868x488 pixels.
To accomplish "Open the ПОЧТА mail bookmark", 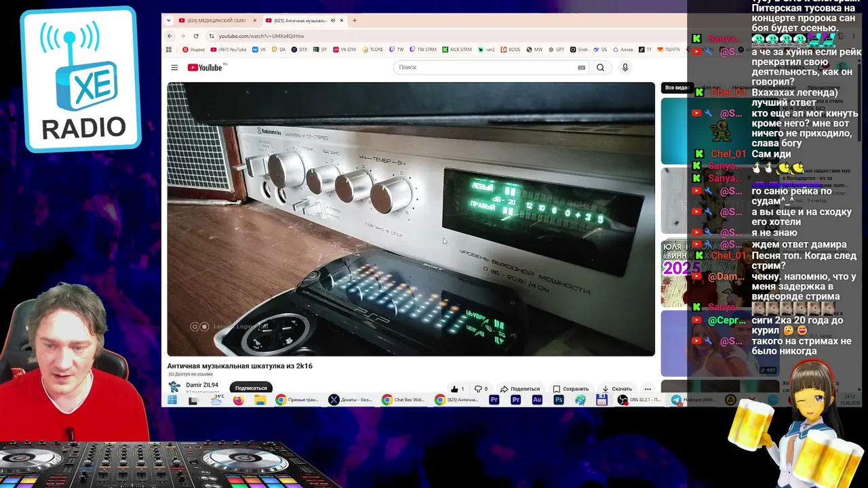I will tap(668, 49).
